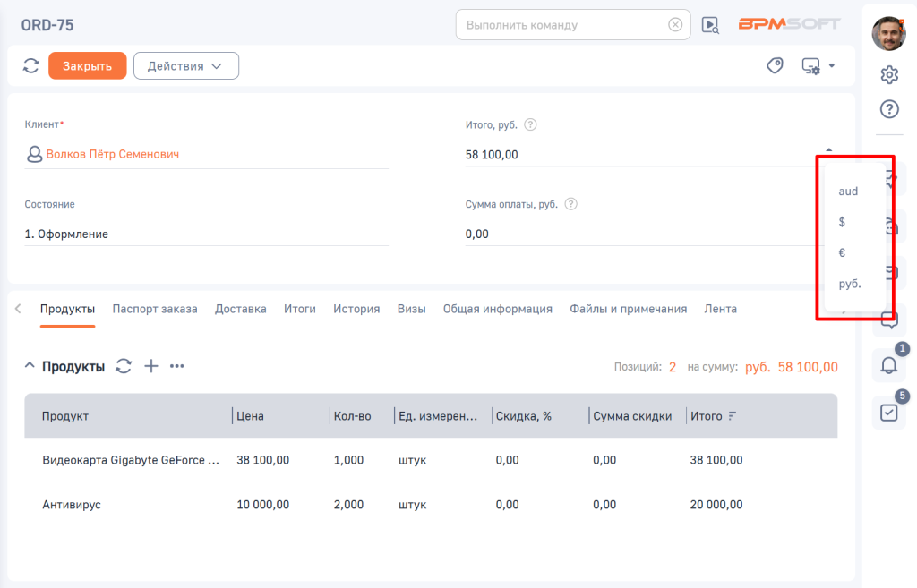Image resolution: width=917 pixels, height=588 pixels.
Task: Open the settings gear in right sidebar
Action: (x=889, y=74)
